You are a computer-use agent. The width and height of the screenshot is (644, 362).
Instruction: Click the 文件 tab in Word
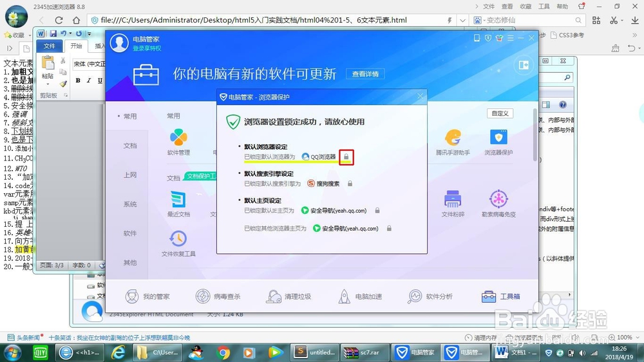pyautogui.click(x=50, y=46)
